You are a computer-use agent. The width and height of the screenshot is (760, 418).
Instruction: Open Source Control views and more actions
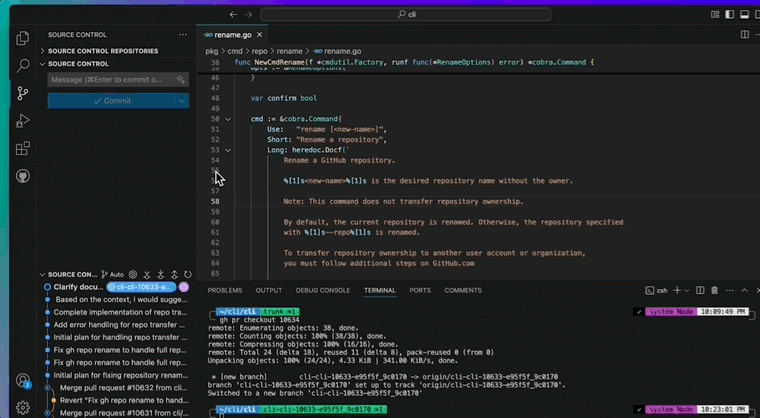point(183,34)
